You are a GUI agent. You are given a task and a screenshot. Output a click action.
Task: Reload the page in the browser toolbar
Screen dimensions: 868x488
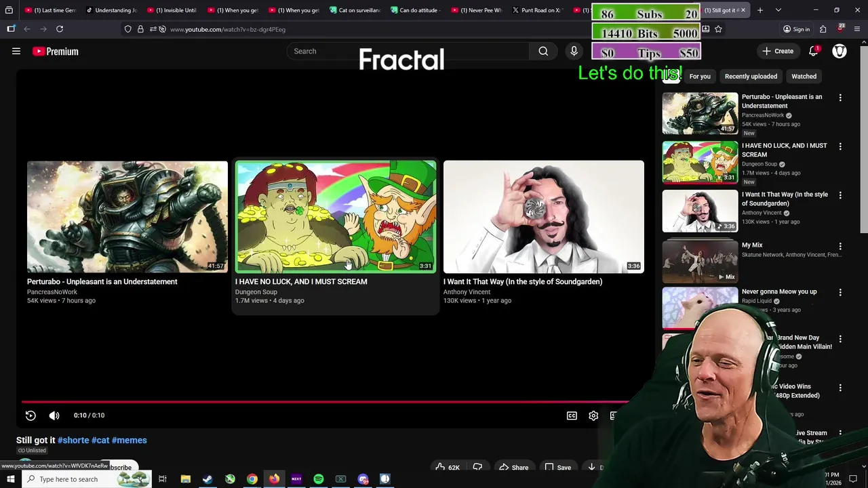click(x=60, y=29)
